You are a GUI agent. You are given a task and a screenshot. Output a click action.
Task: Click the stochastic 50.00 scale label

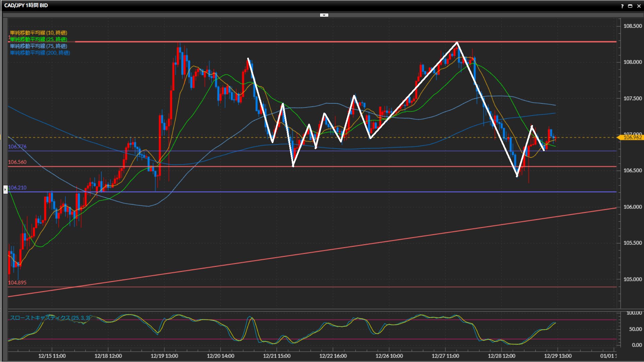point(635,329)
